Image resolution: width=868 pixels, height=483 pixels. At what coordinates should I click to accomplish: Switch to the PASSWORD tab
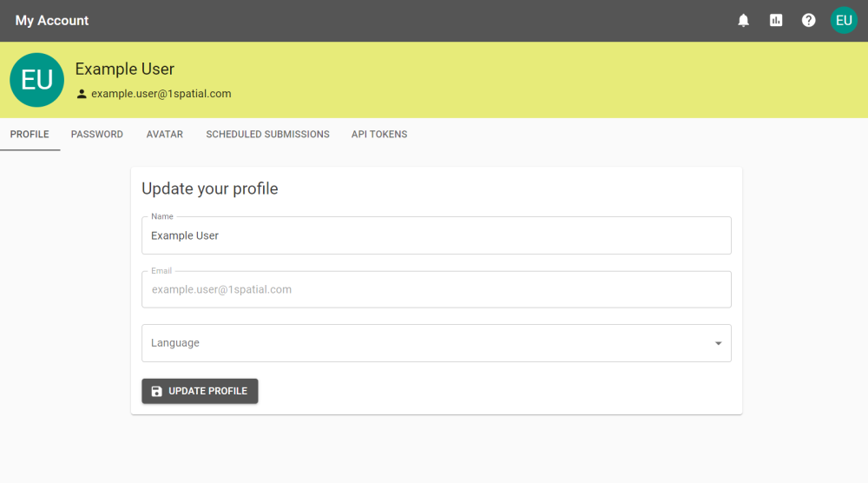[97, 134]
